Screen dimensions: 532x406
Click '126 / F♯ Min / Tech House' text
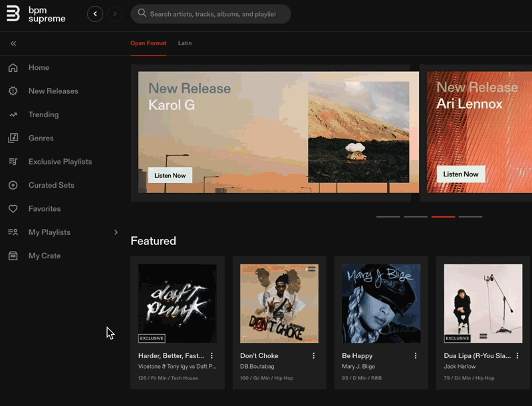point(168,378)
